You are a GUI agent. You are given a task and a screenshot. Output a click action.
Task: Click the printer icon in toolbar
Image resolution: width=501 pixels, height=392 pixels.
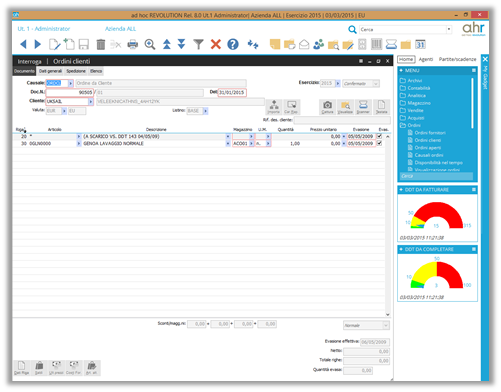(x=133, y=44)
